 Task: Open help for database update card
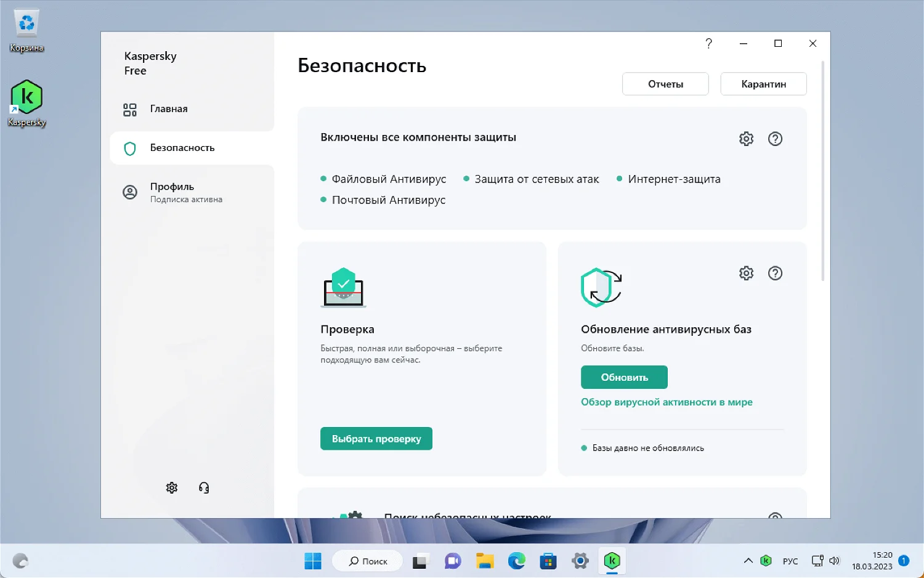click(x=775, y=273)
